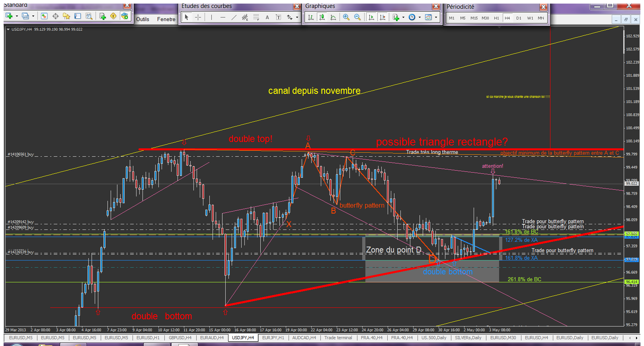Open the Navigator folder-star icon
The height and width of the screenshot is (346, 644).
click(66, 16)
